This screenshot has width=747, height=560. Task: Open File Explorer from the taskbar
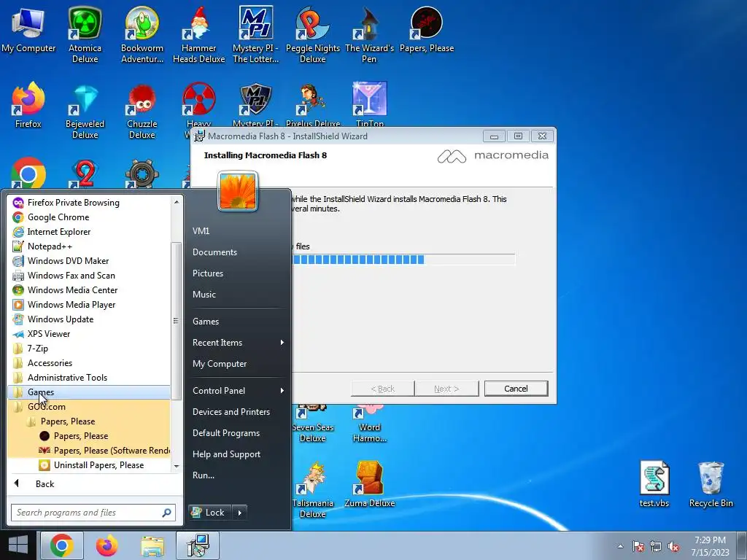(152, 545)
